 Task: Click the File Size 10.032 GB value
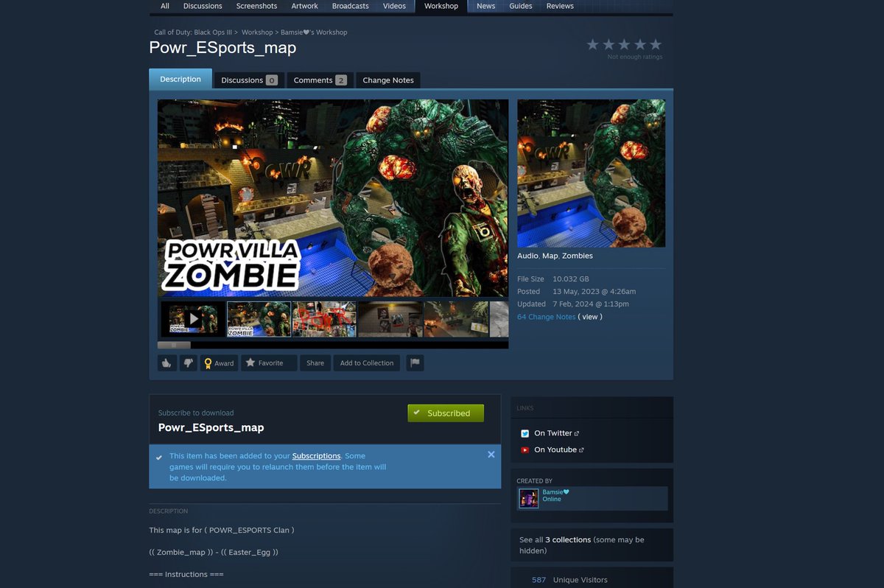(x=571, y=279)
